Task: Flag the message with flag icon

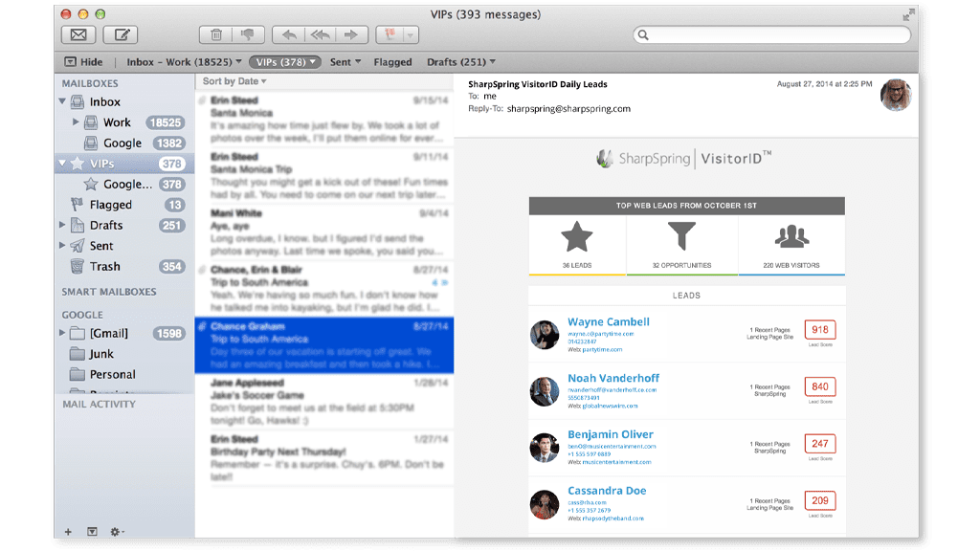Action: point(390,35)
